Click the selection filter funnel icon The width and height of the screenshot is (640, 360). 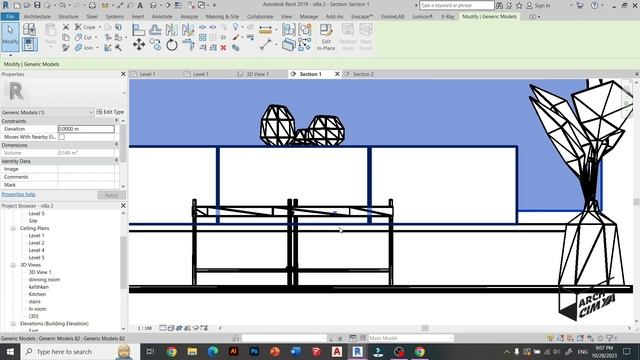610,338
